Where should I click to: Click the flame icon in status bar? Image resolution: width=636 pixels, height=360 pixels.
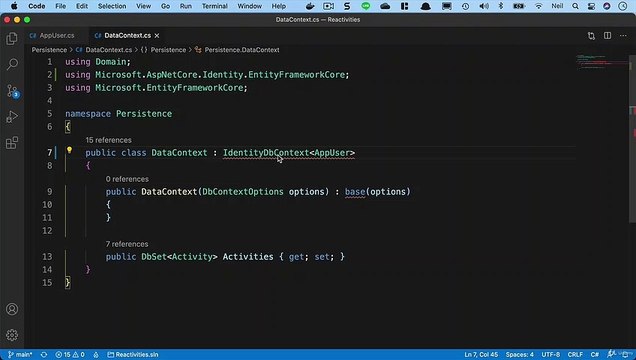[x=96, y=354]
